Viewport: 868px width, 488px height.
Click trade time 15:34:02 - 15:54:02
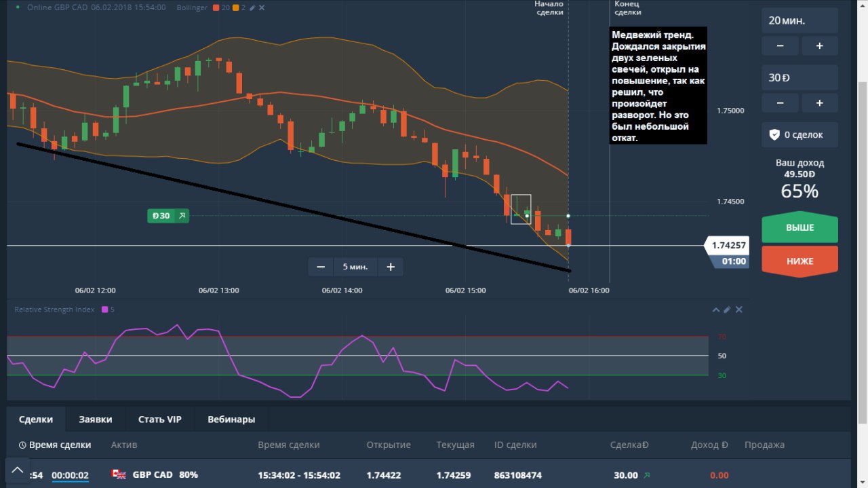pyautogui.click(x=299, y=475)
